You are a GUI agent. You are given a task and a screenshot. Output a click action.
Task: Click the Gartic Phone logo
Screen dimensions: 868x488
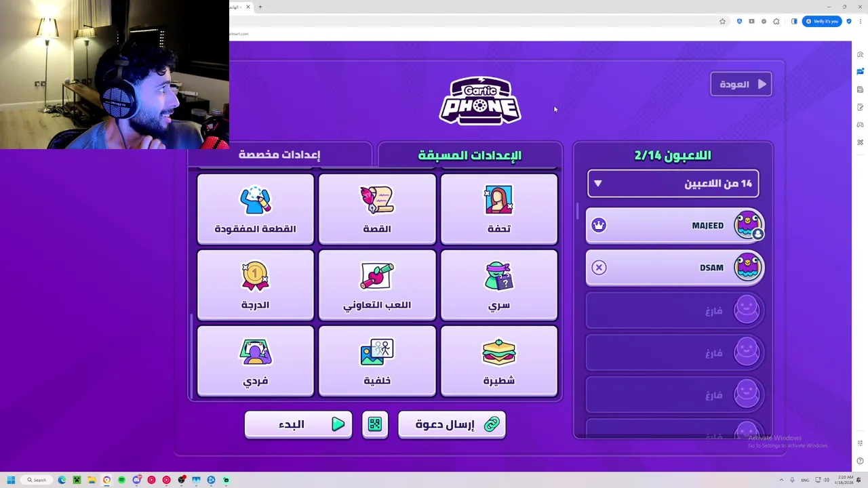coord(480,100)
